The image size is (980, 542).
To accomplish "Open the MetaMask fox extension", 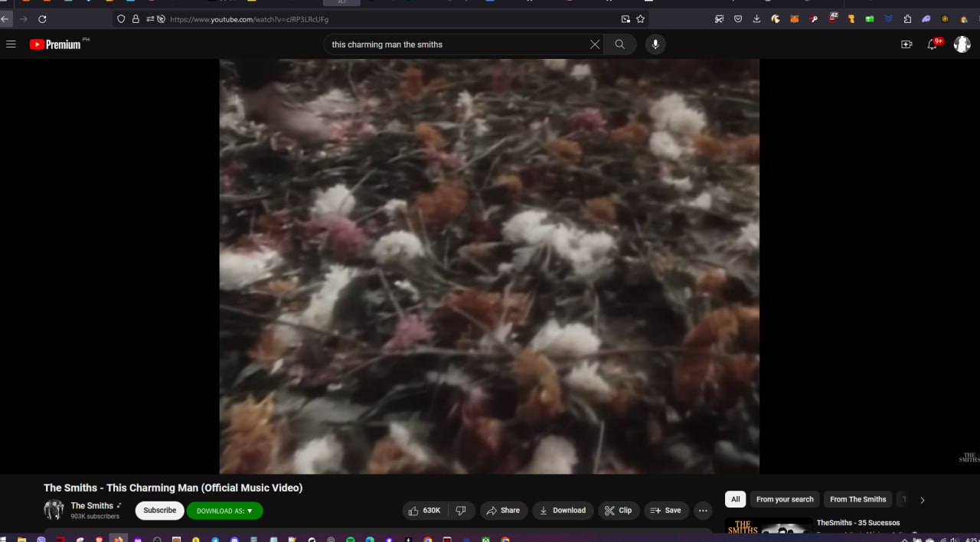I will 794,19.
